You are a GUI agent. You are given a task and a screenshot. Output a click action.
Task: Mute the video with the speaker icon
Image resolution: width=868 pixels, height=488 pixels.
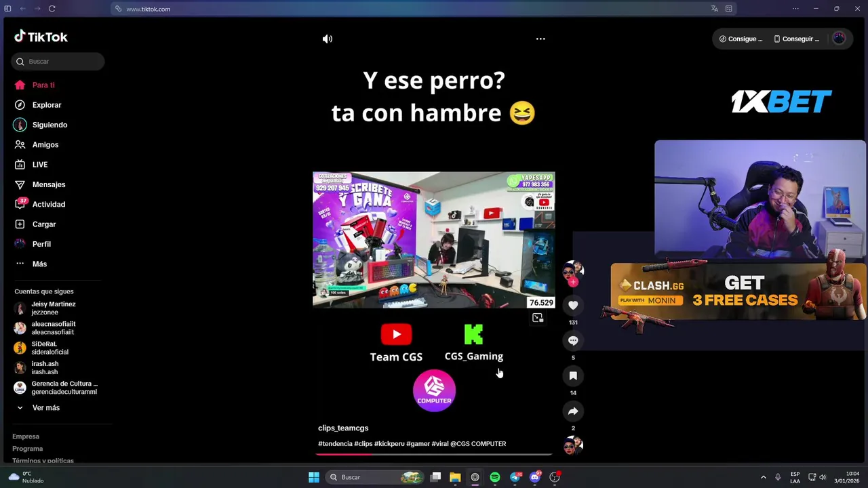pos(328,39)
